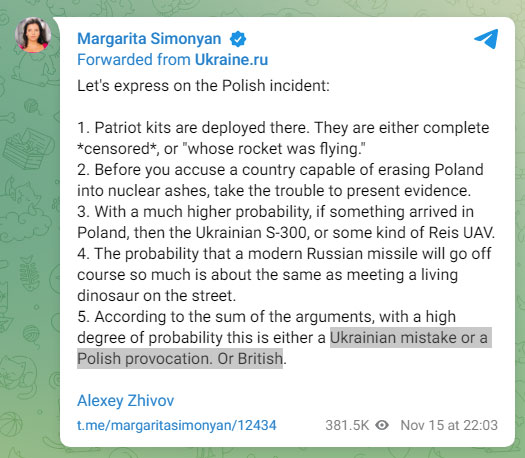Open Margarita Simonyan's profile avatar
This screenshot has height=458, width=525.
click(x=33, y=35)
